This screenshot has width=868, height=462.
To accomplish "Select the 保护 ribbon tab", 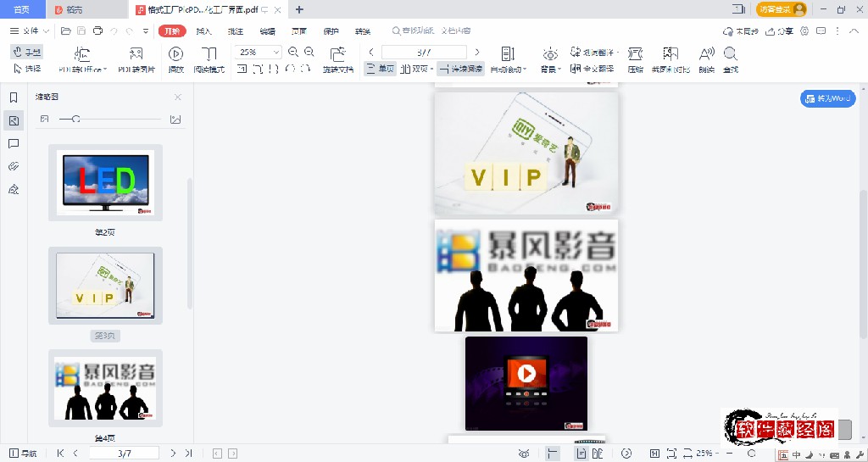I will 331,31.
